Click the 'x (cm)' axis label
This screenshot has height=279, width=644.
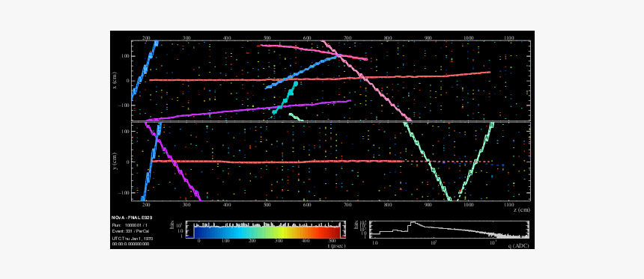[x=115, y=81]
